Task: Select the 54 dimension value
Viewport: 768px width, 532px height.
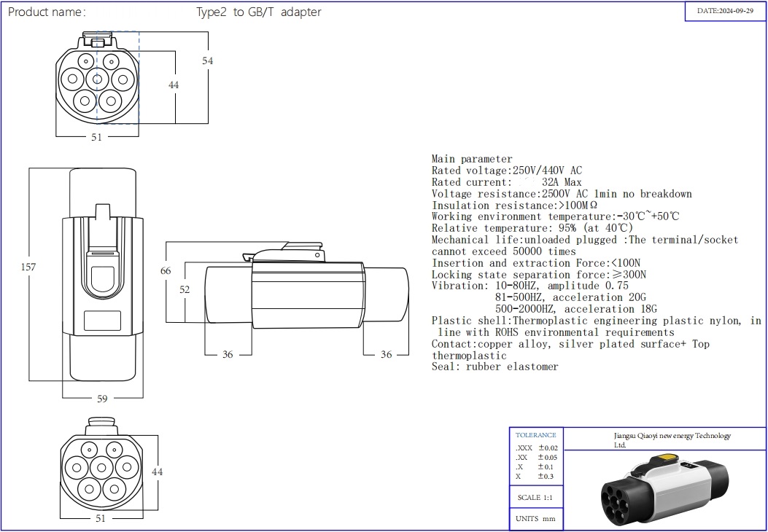Action: (x=208, y=61)
